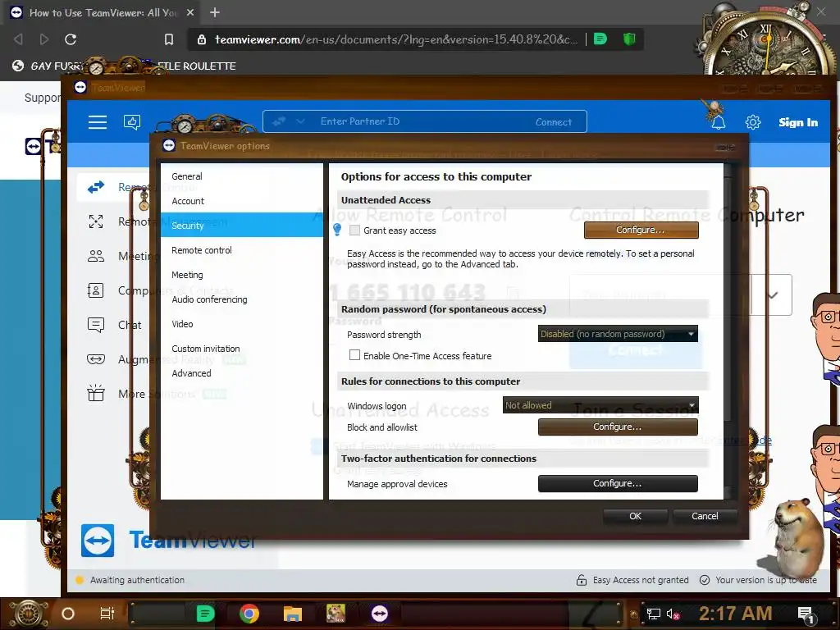Click the browser forward arrow
Viewport: 840px width, 630px height.
(44, 39)
